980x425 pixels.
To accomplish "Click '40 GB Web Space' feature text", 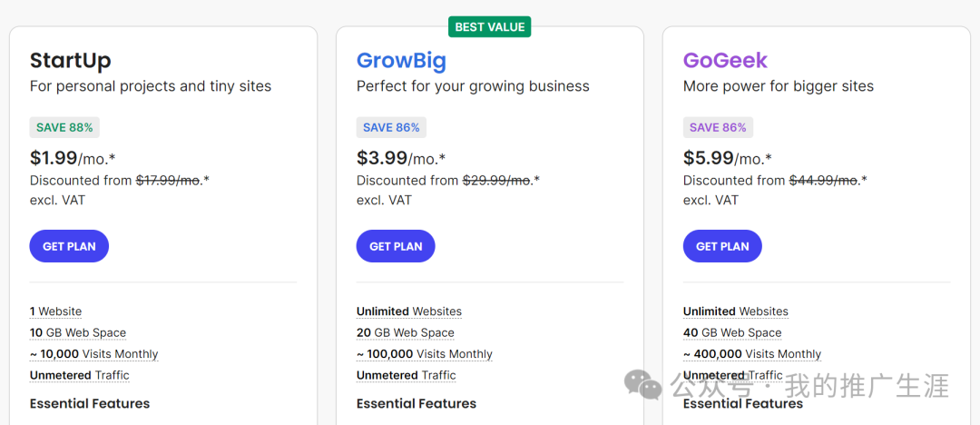I will [732, 332].
